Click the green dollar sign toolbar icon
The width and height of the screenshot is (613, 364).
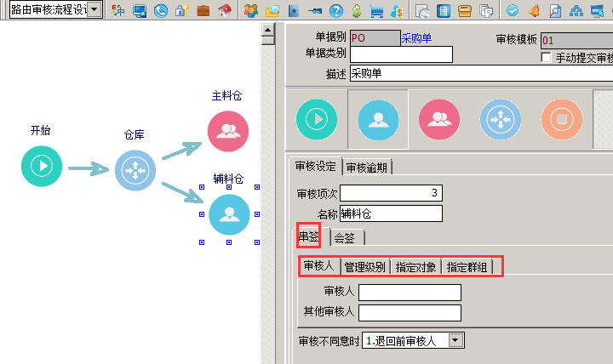[x=357, y=10]
